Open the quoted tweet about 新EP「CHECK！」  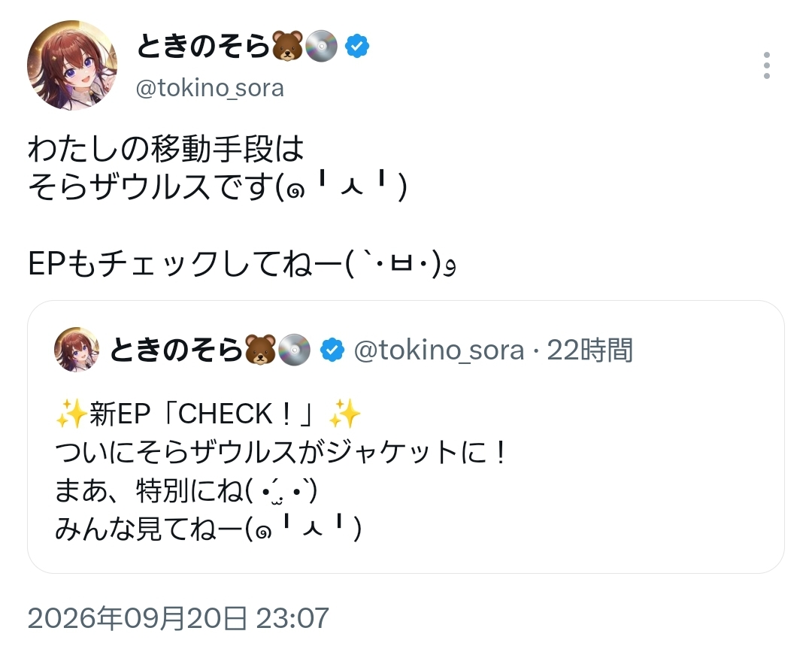(x=405, y=437)
